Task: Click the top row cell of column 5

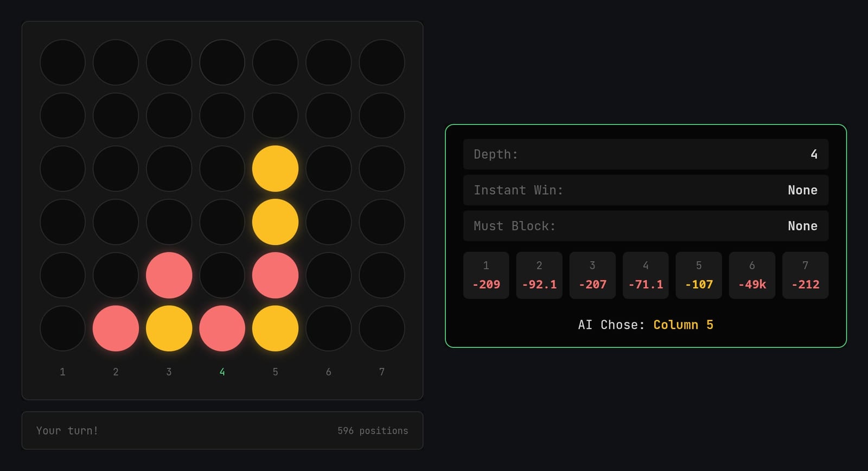Action: point(275,62)
